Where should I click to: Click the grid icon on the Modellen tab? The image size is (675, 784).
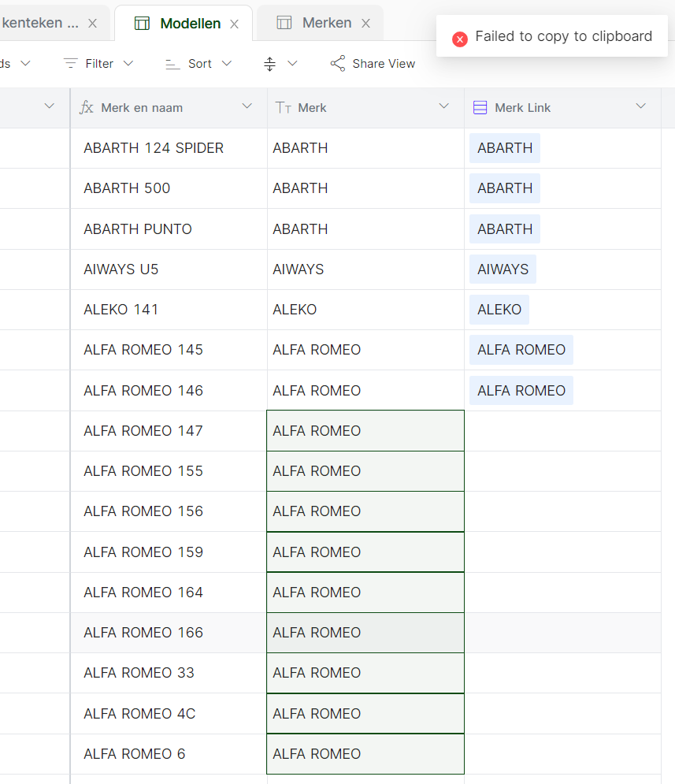[x=142, y=24]
